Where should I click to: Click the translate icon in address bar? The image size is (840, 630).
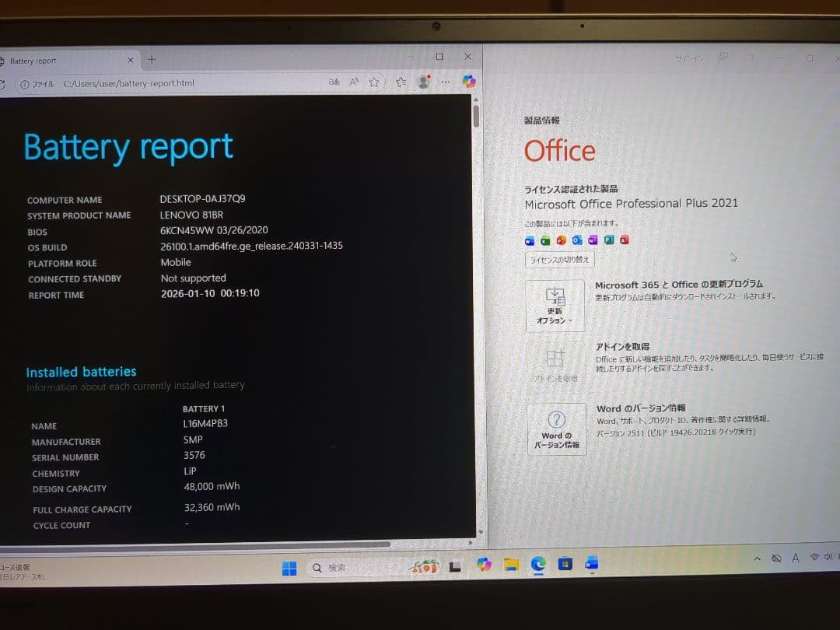[x=334, y=82]
